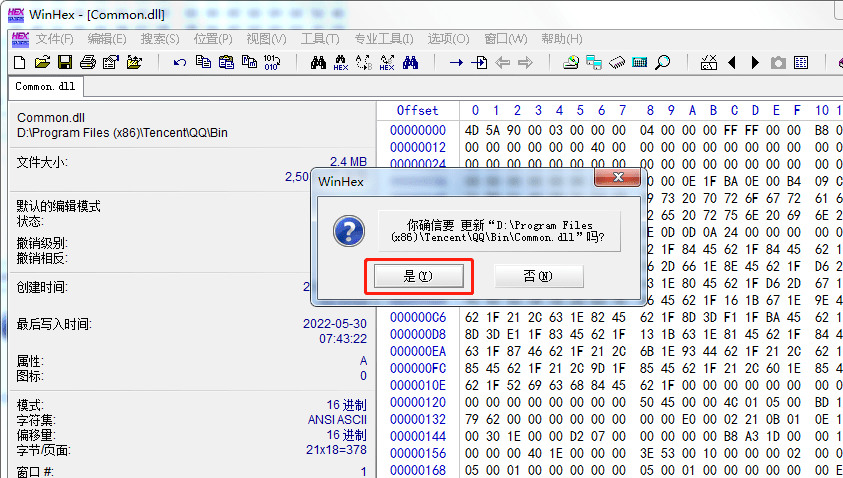Open the 位置(P) menu
This screenshot has width=843, height=478.
[213, 39]
